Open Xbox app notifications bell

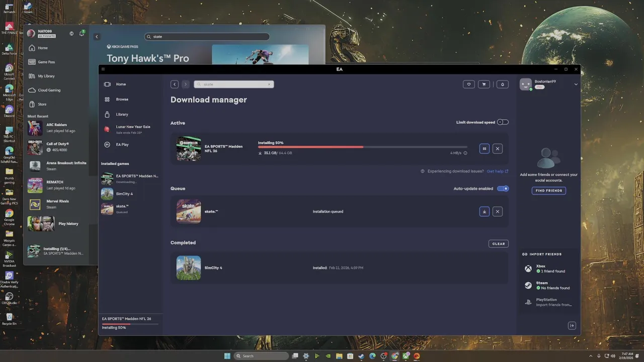[x=82, y=34]
